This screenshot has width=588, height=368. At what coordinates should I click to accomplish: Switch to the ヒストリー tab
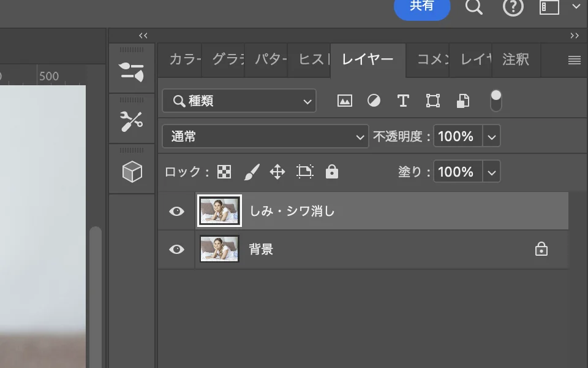313,59
